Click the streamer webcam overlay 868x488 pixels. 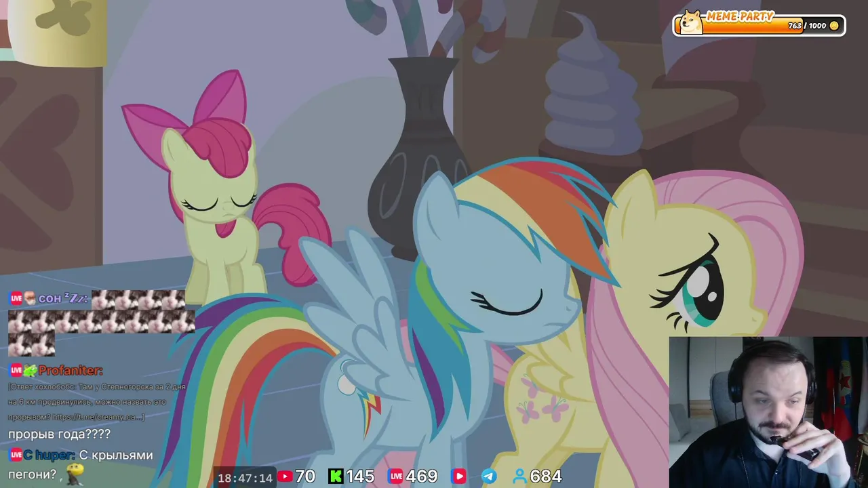click(768, 412)
